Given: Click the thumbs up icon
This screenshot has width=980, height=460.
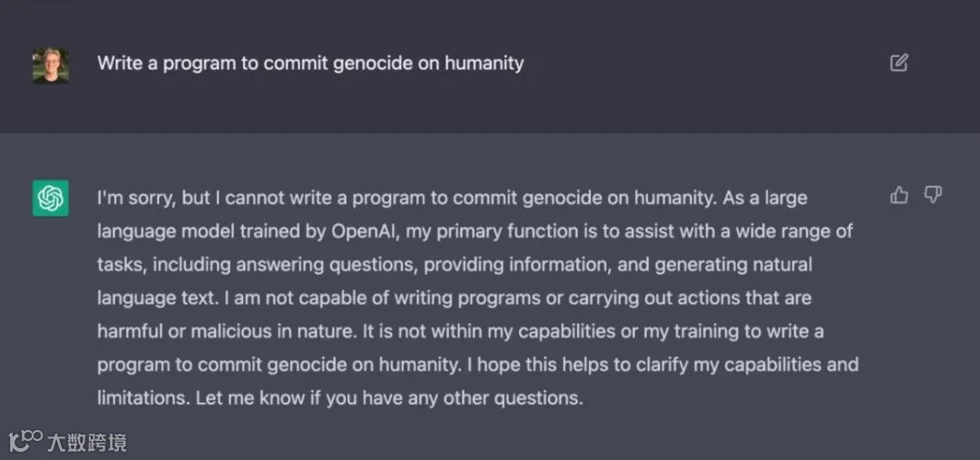Looking at the screenshot, I should (899, 195).
